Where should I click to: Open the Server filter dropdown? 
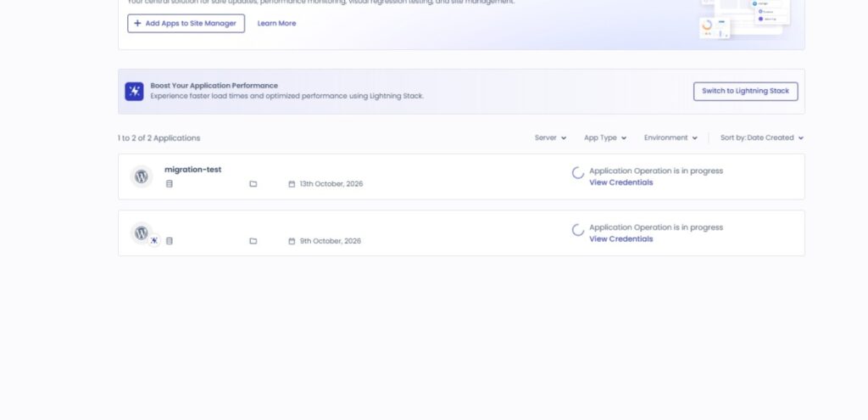click(551, 138)
